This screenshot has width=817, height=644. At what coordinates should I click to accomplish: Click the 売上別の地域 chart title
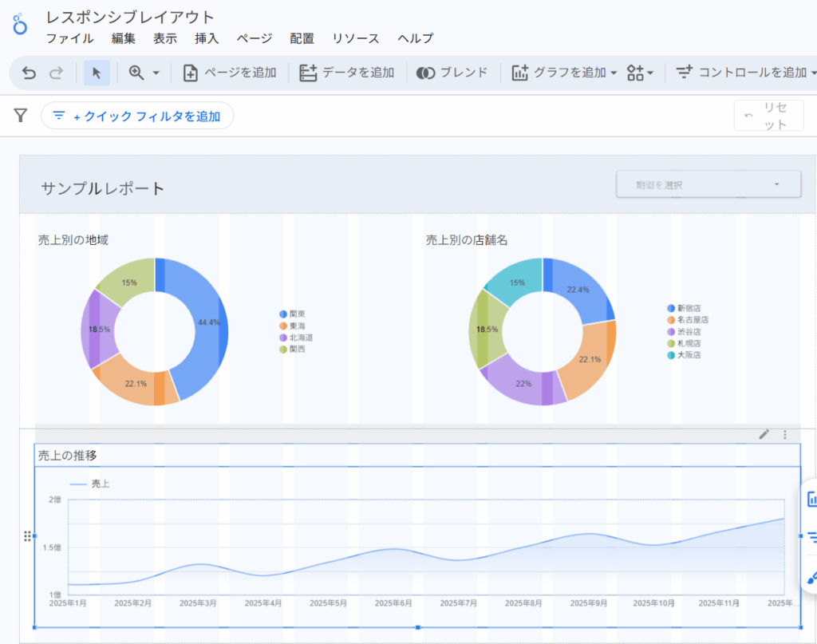[x=73, y=239]
